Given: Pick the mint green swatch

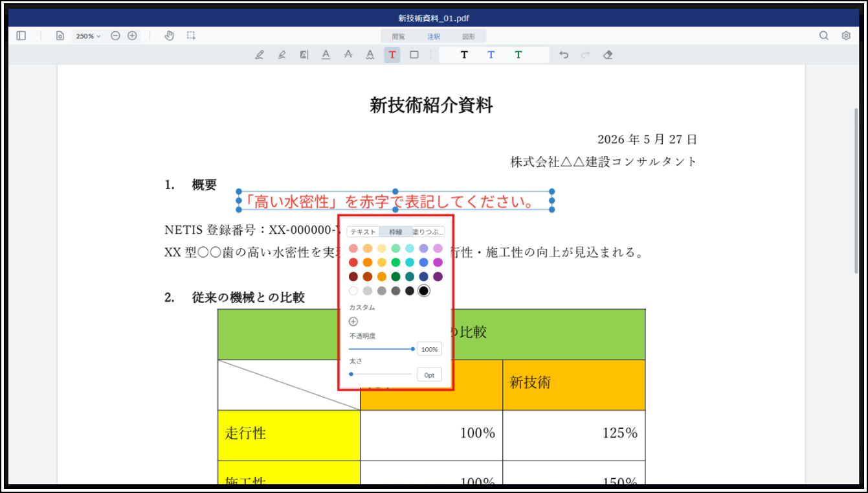Looking at the screenshot, I should [395, 248].
